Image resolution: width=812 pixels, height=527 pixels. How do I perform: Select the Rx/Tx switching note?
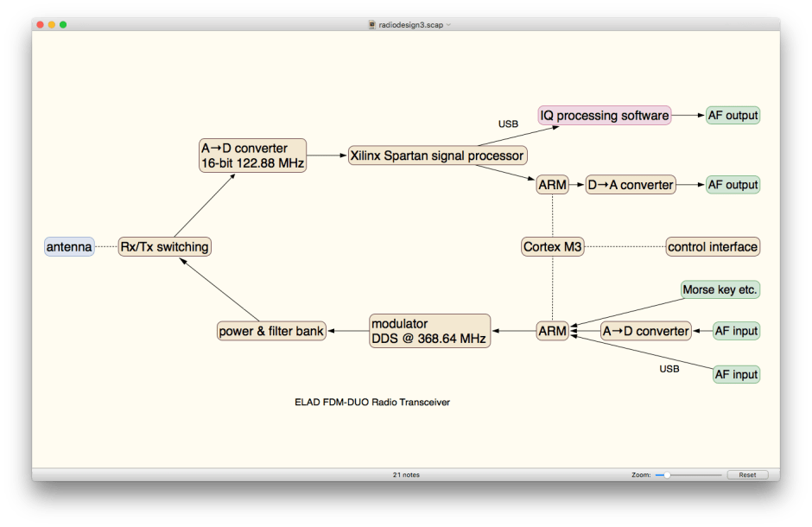(x=164, y=246)
